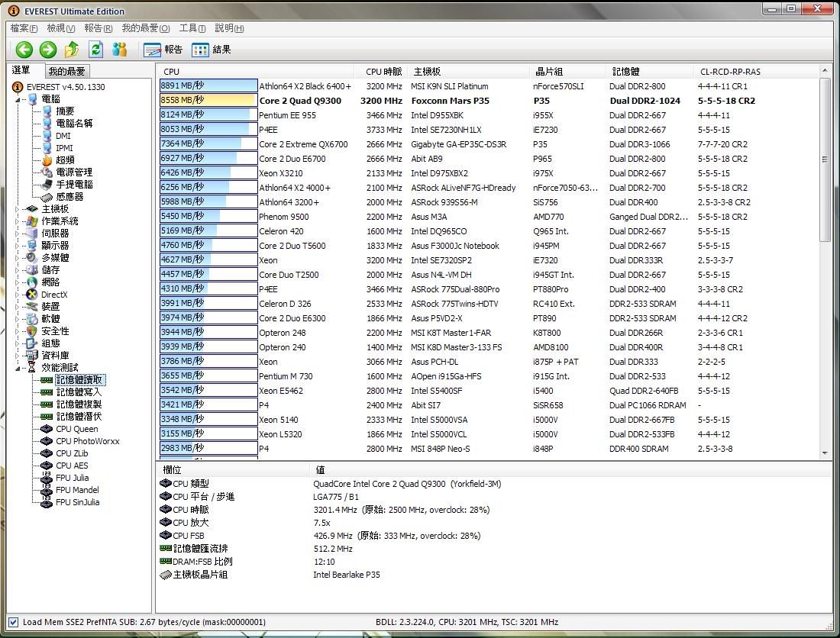Expand the 儲存 tree node
The height and width of the screenshot is (638, 840).
[x=17, y=270]
